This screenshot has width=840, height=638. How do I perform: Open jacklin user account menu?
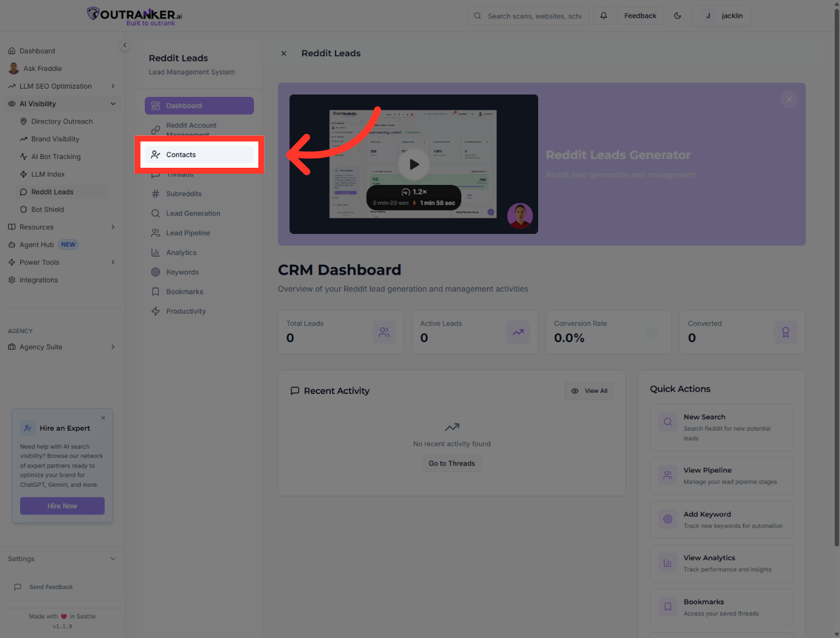point(722,16)
